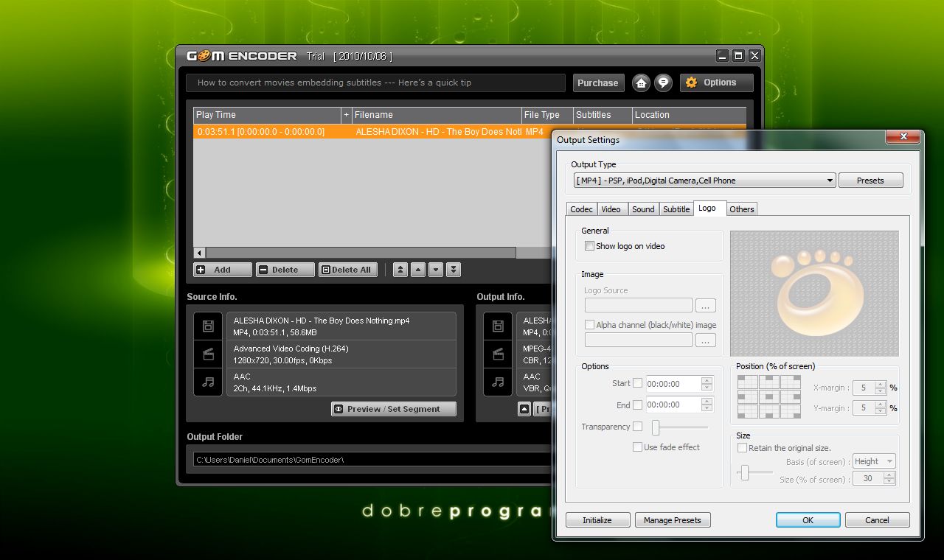
Task: Click the Manage Presets button
Action: pos(673,520)
